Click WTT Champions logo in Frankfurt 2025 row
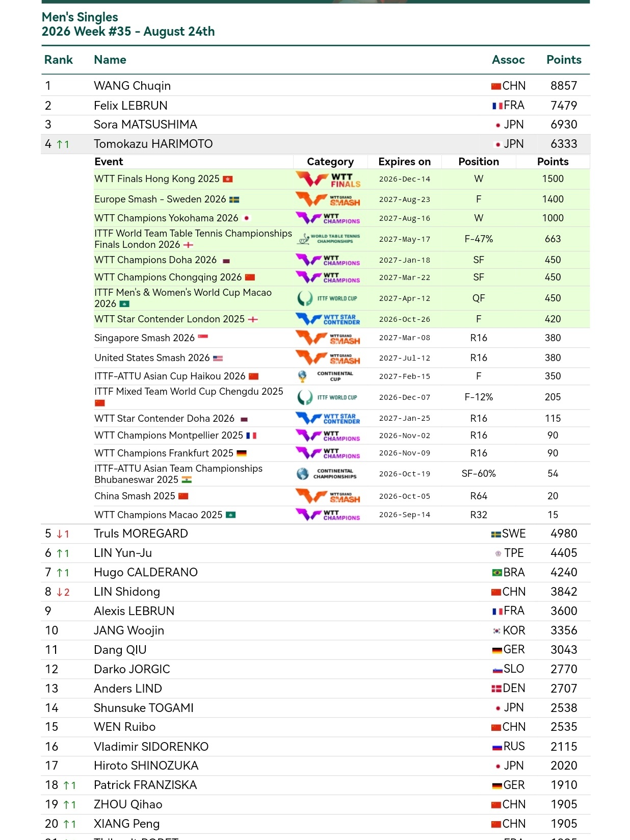The width and height of the screenshot is (630, 840). [329, 453]
